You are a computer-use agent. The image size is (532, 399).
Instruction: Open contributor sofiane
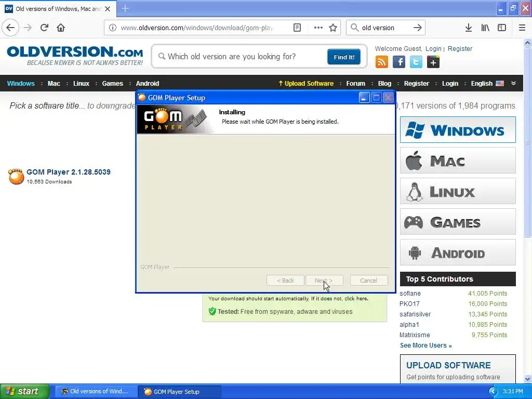pos(410,294)
